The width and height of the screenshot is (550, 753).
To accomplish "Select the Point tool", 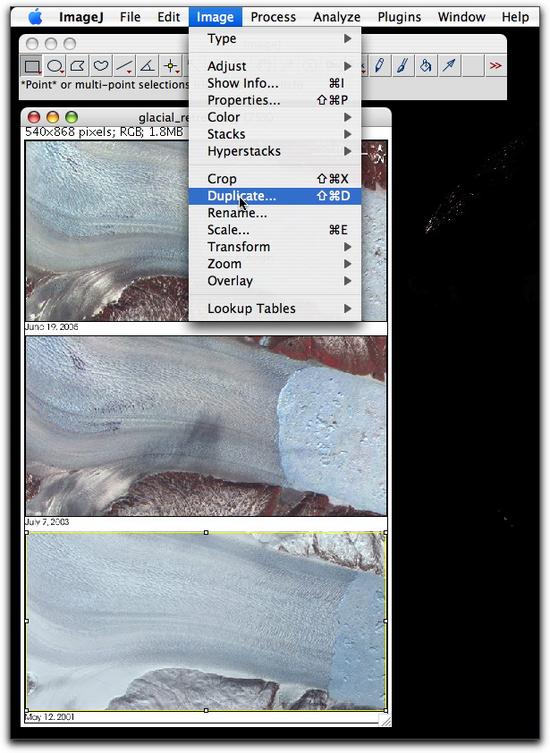I will tap(171, 66).
